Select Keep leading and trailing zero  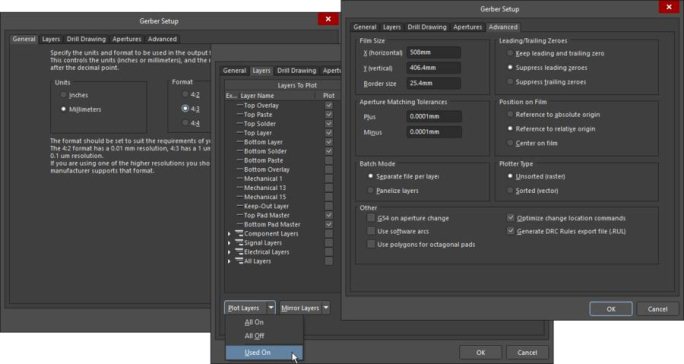click(x=510, y=53)
